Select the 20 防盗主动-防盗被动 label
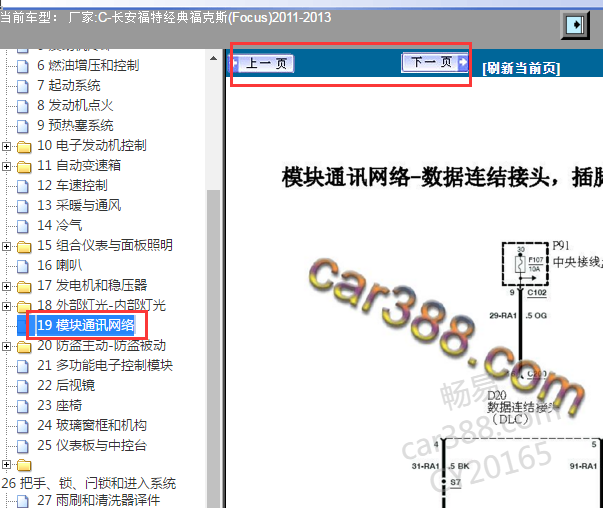The height and width of the screenshot is (508, 603). [101, 345]
